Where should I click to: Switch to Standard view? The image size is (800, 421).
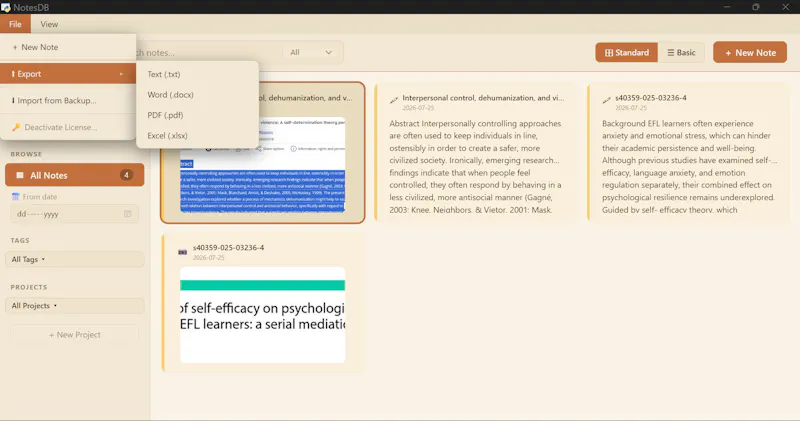627,53
